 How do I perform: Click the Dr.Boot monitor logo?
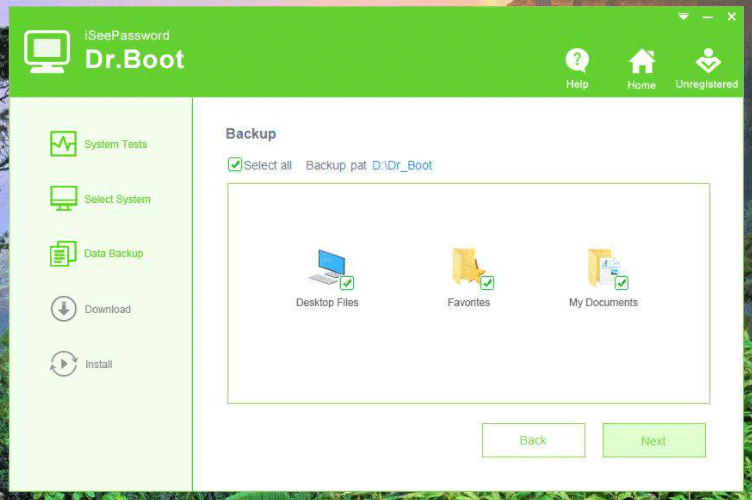click(44, 51)
